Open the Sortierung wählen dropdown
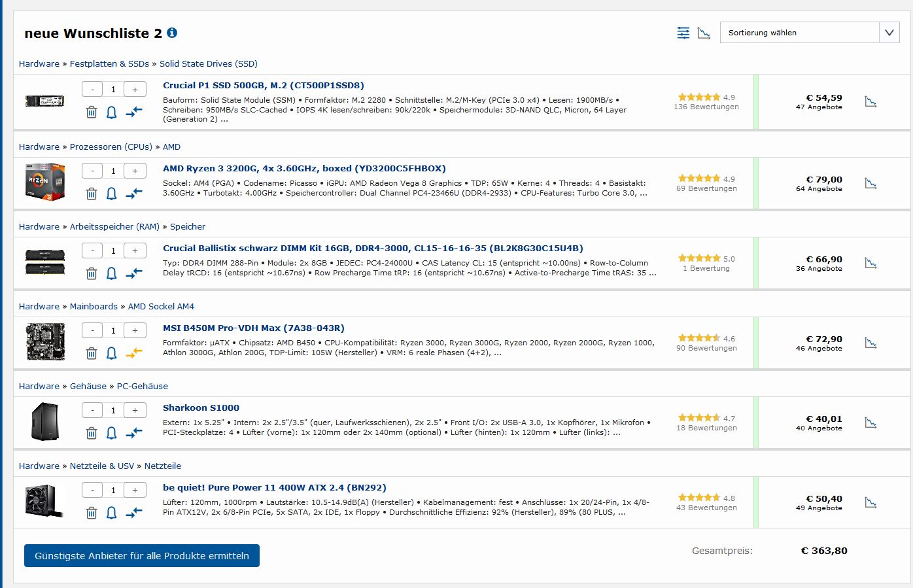This screenshot has height=588, width=913. pos(809,33)
